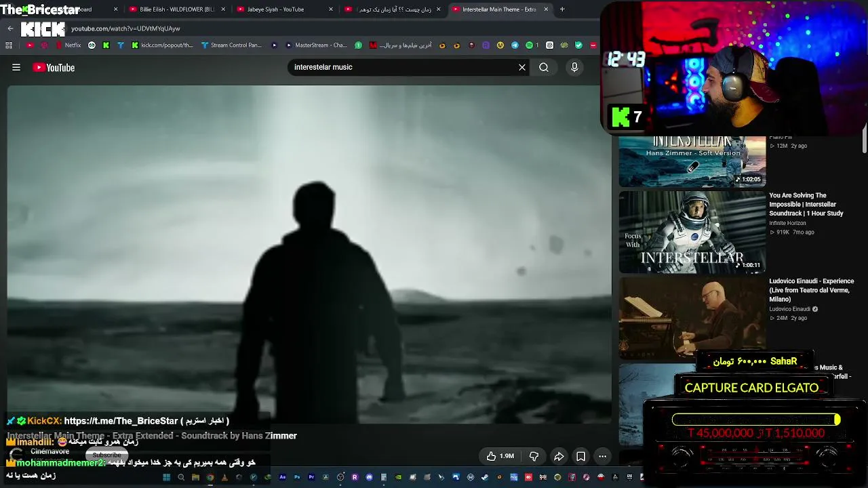Screen dimensions: 868x488
Task: Open the Telegram bookmark icon
Action: coord(515,45)
